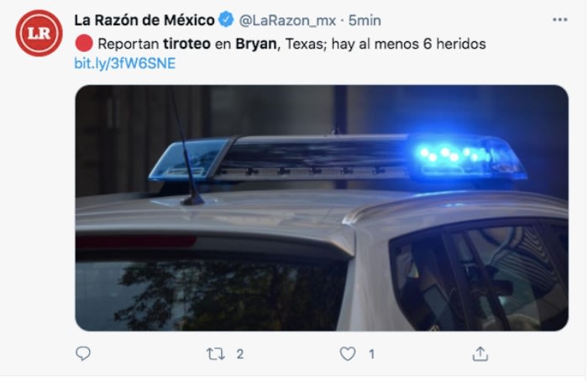Open La Razón de México display name
This screenshot has width=588, height=381.
[x=144, y=20]
